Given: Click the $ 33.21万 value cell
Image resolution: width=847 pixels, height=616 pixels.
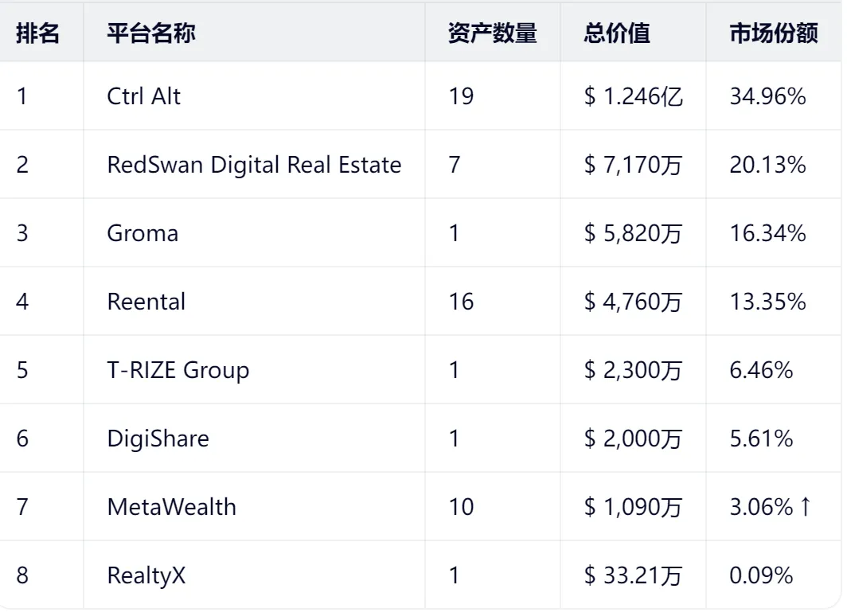Looking at the screenshot, I should click(633, 575).
